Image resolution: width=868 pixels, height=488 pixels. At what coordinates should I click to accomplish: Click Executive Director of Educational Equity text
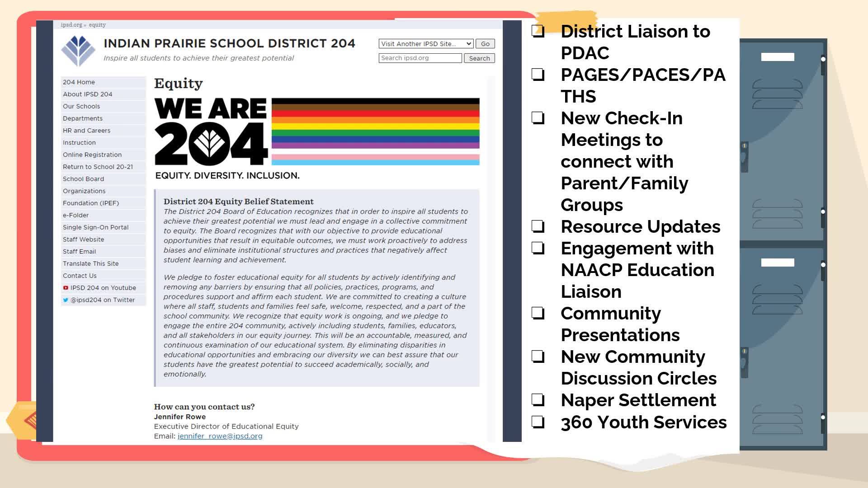[x=226, y=427]
